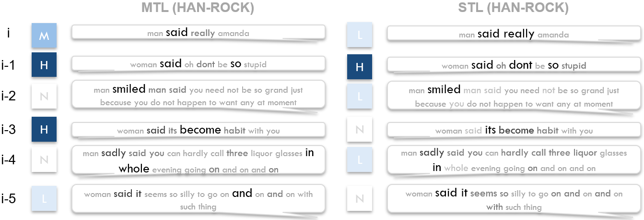Image resolution: width=644 pixels, height=220 pixels.
Task: Click the i-2 row label
Action: (x=9, y=96)
